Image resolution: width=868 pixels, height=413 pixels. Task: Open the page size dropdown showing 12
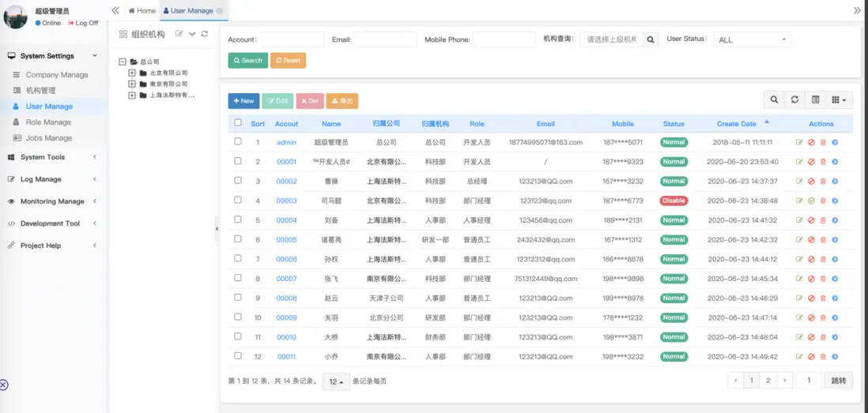(336, 381)
